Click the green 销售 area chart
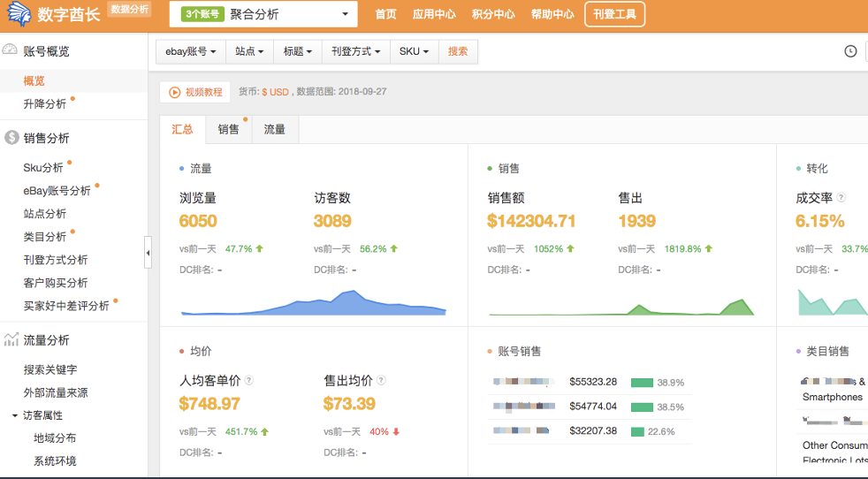Viewport: 868px width, 479px height. click(621, 308)
